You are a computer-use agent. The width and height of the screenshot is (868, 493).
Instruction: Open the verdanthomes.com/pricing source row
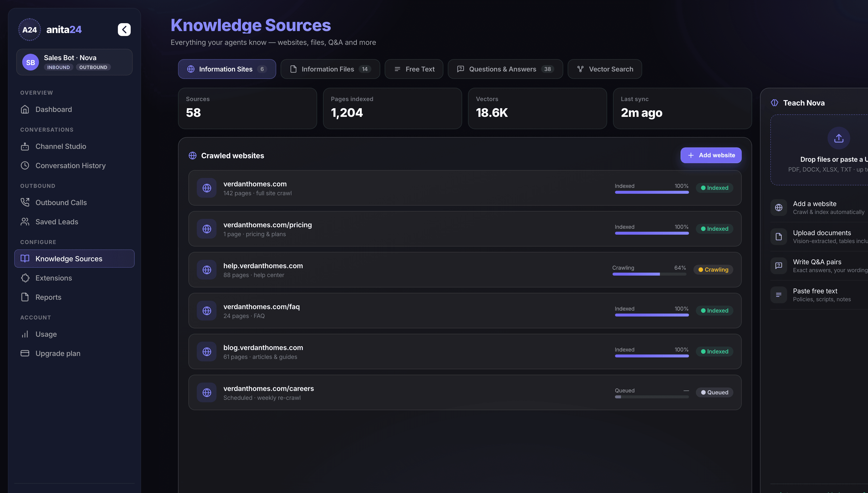point(465,229)
